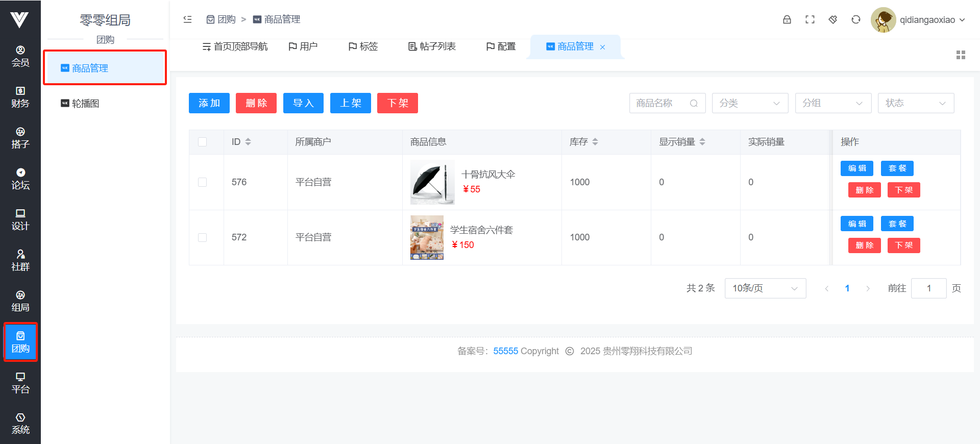Collapse the sidebar menu with the fold icon
The height and width of the screenshot is (444, 980).
click(187, 19)
